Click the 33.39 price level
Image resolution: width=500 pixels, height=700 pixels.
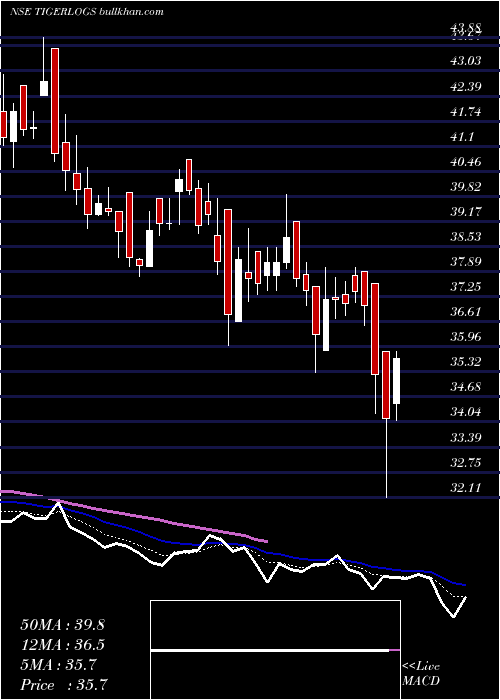click(466, 438)
